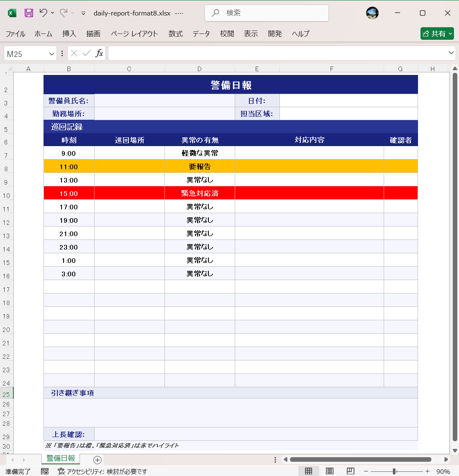Viewport: 459px width, 476px height.
Task: Cancel formula entry with the X icon
Action: [x=74, y=54]
